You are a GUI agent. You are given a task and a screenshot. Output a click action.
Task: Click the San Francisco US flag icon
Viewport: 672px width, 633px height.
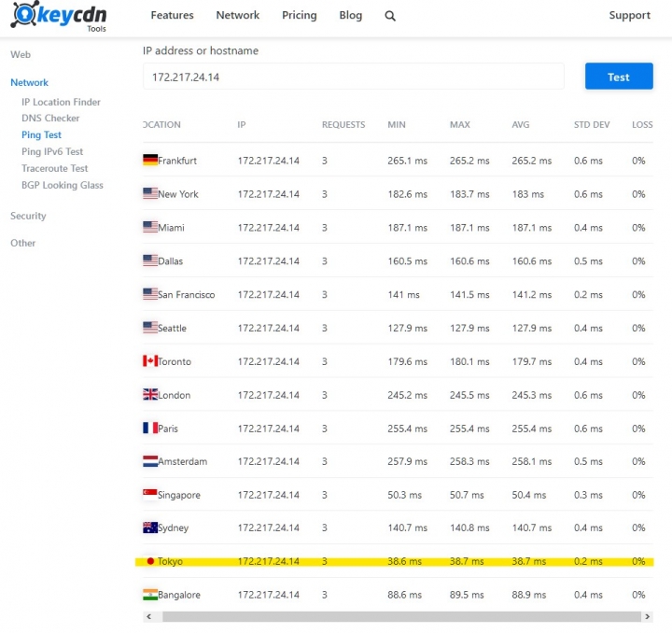pos(150,293)
